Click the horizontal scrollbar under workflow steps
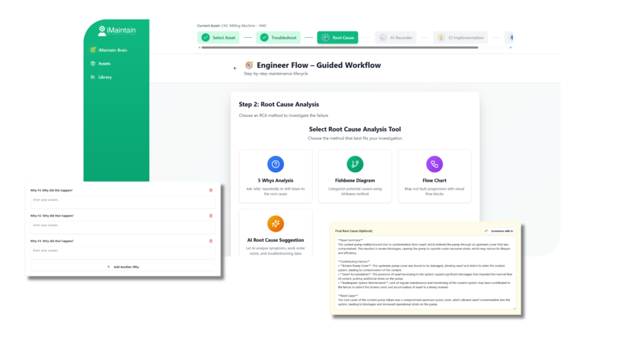 point(340,47)
